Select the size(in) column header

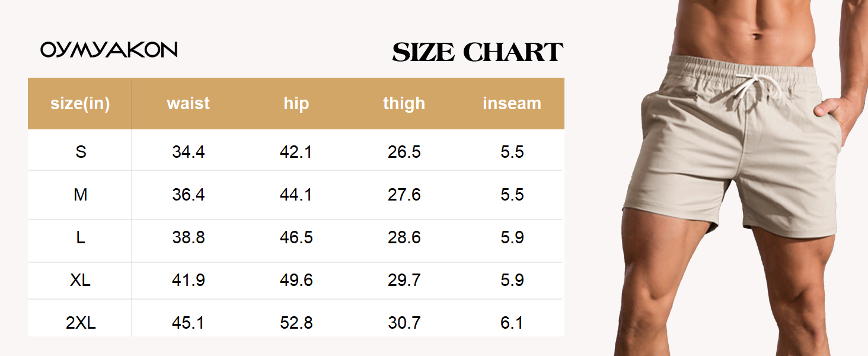pyautogui.click(x=80, y=103)
